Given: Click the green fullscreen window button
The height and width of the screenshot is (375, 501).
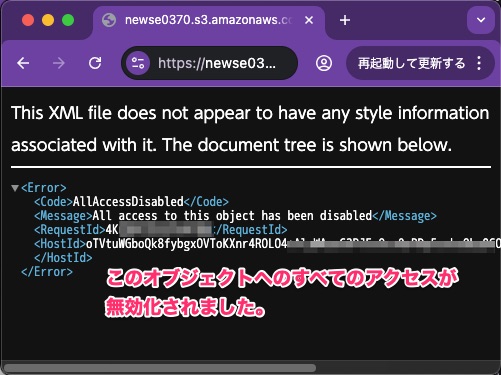Looking at the screenshot, I should [x=68, y=20].
